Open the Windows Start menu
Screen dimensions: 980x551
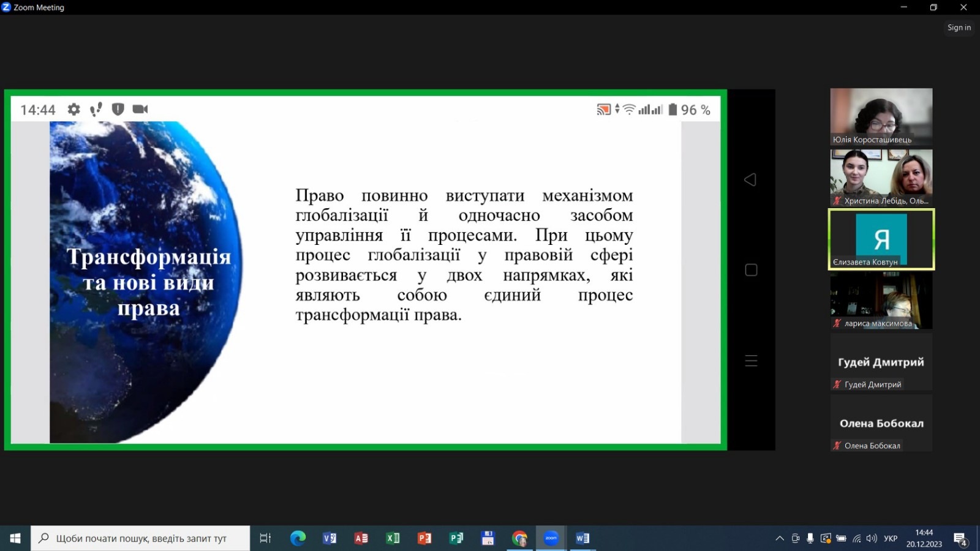click(15, 538)
